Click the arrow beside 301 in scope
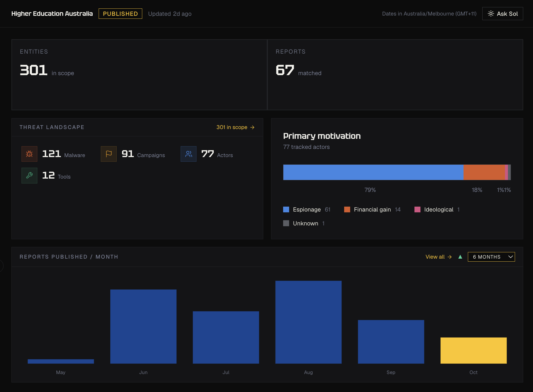This screenshot has width=533, height=392. 252,127
